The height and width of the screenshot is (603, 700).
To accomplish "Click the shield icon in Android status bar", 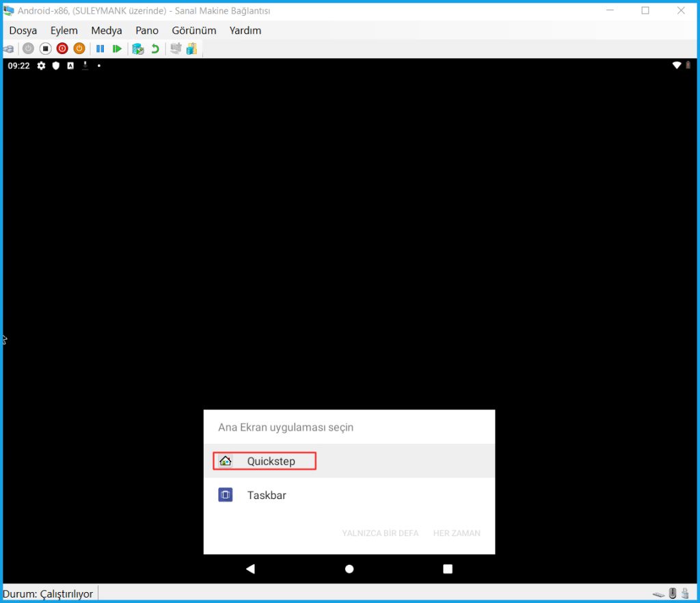I will (x=56, y=66).
